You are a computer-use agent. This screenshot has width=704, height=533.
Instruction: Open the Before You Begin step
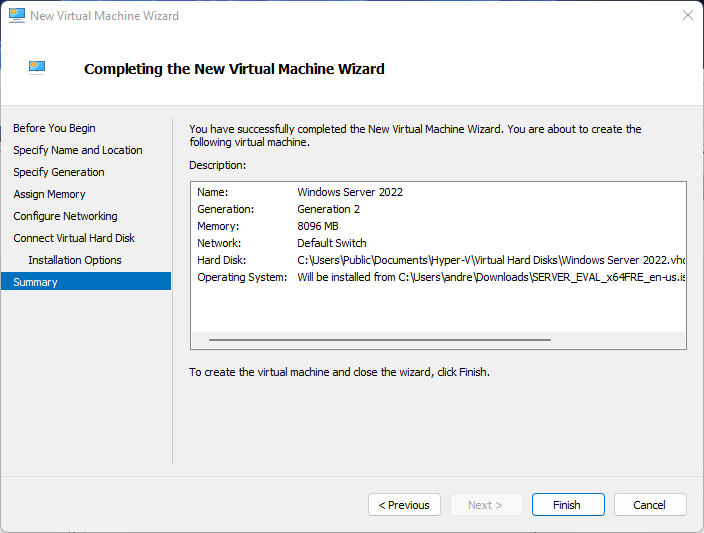(x=54, y=128)
